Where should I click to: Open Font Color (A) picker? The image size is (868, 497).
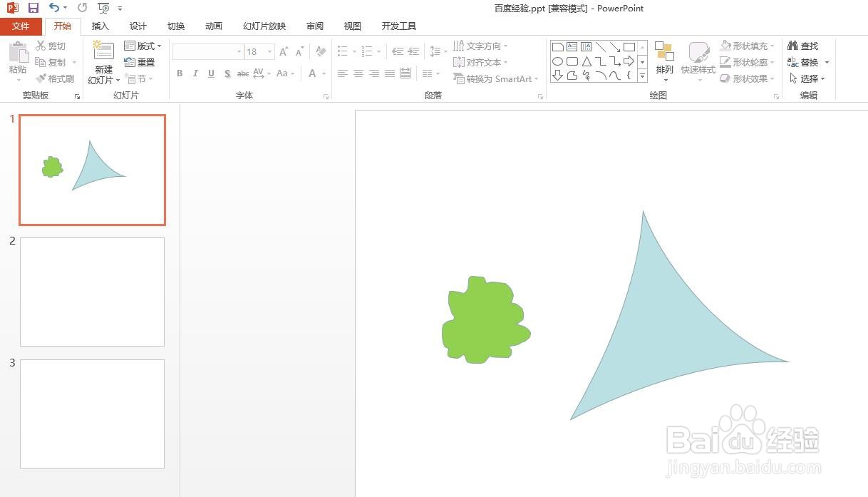click(x=316, y=73)
